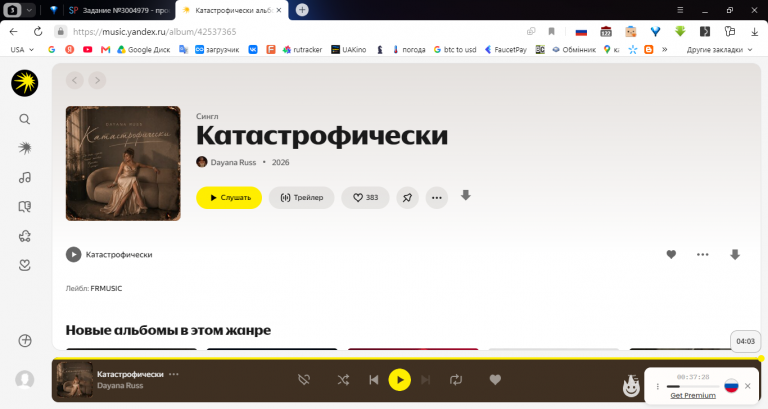Open the browser hamburger menu
The image size is (768, 409).
tap(680, 10)
